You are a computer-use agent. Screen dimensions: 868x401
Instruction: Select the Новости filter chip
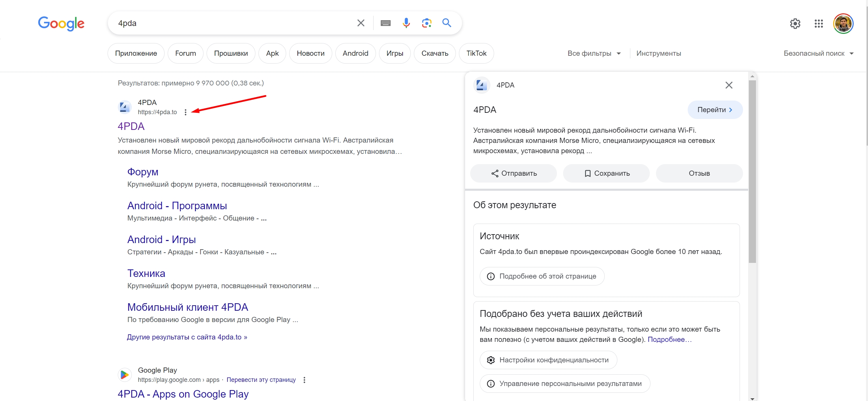pyautogui.click(x=310, y=53)
